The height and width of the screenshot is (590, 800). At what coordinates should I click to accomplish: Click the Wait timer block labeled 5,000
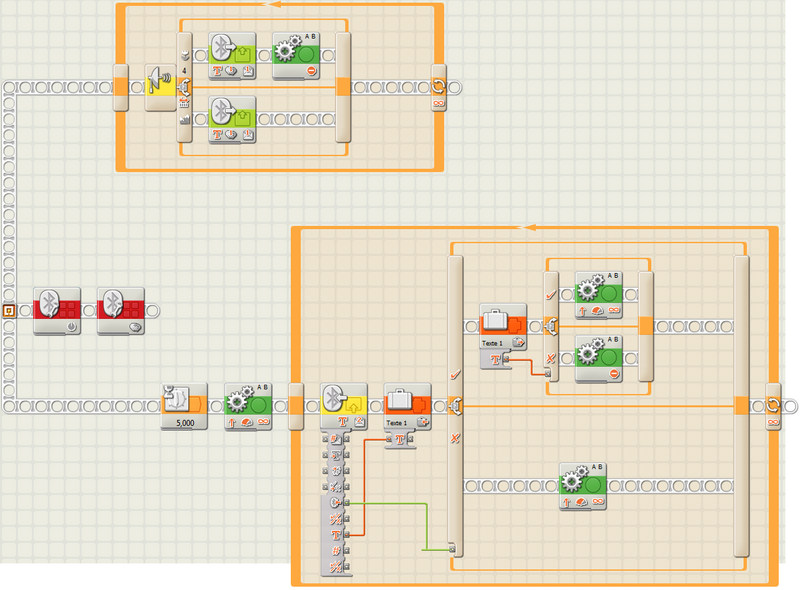[x=184, y=404]
